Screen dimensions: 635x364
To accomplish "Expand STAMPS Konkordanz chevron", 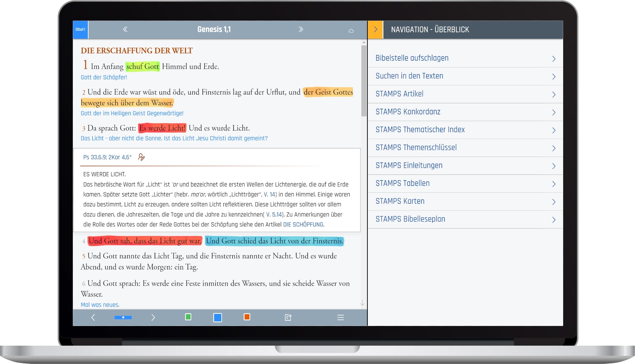I will point(553,112).
